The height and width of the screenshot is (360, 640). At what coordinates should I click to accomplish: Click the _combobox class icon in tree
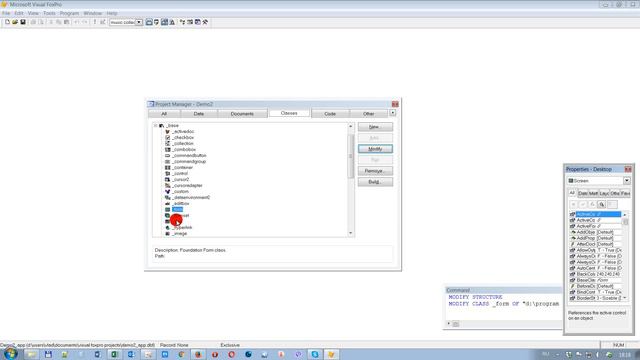[x=167, y=149]
